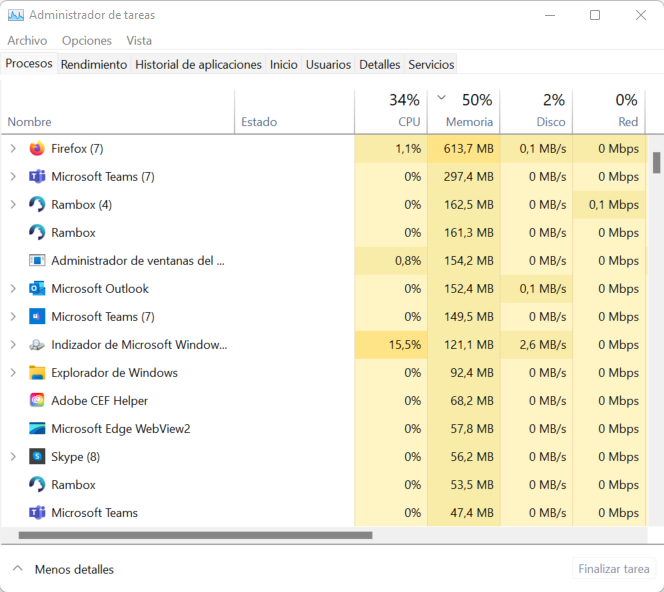Expand the Skype (8) process group
The height and width of the screenshot is (592, 664).
(x=13, y=456)
